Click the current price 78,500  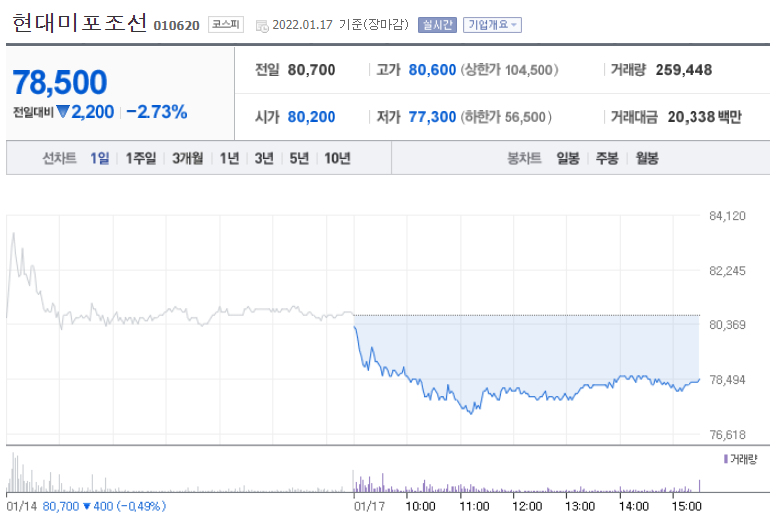coord(59,82)
